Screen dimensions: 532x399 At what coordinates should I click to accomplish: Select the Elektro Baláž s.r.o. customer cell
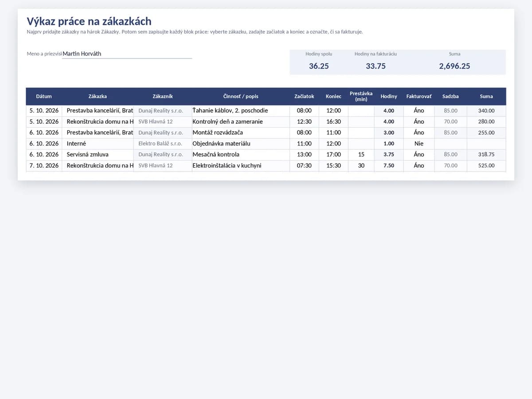point(163,144)
